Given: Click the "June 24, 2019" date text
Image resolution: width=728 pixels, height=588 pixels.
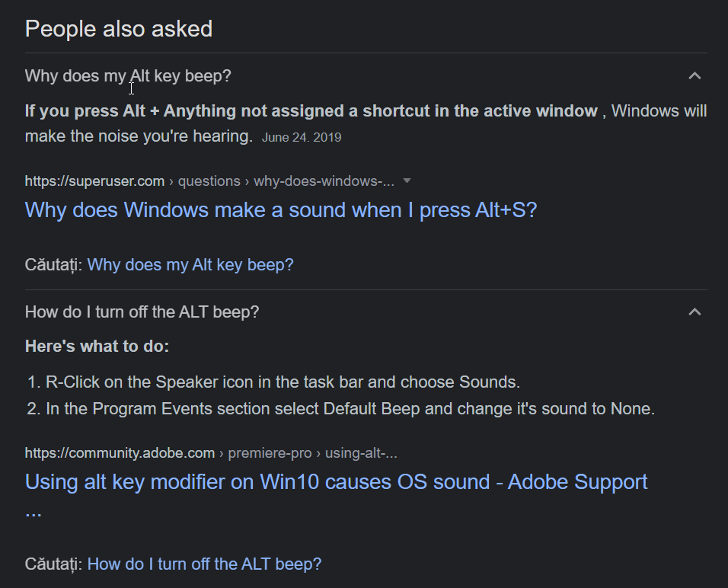Looking at the screenshot, I should click(302, 137).
